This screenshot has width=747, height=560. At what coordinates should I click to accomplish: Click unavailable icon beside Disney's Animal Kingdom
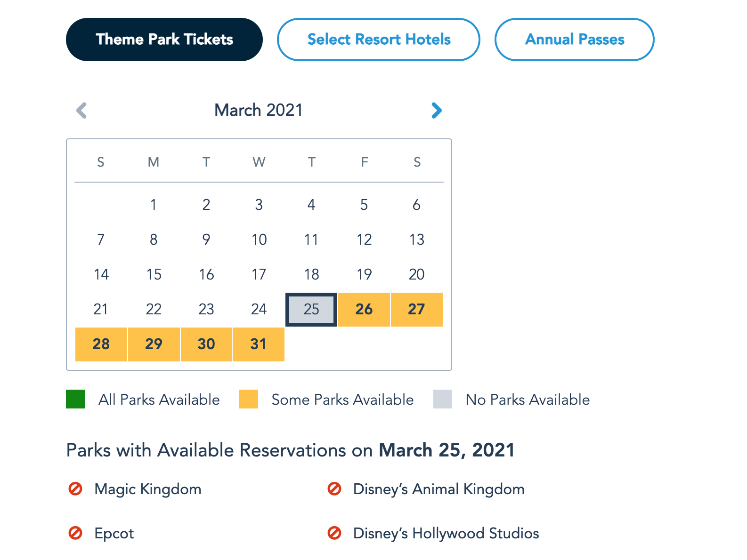pyautogui.click(x=334, y=489)
